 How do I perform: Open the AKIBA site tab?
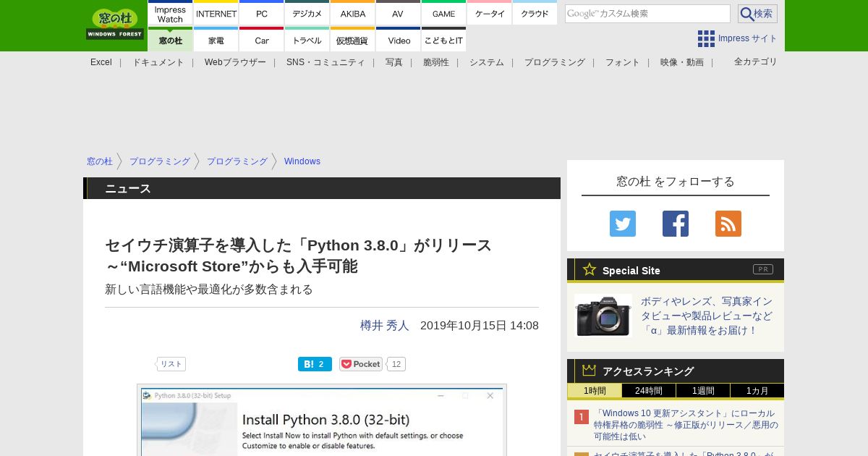353,13
